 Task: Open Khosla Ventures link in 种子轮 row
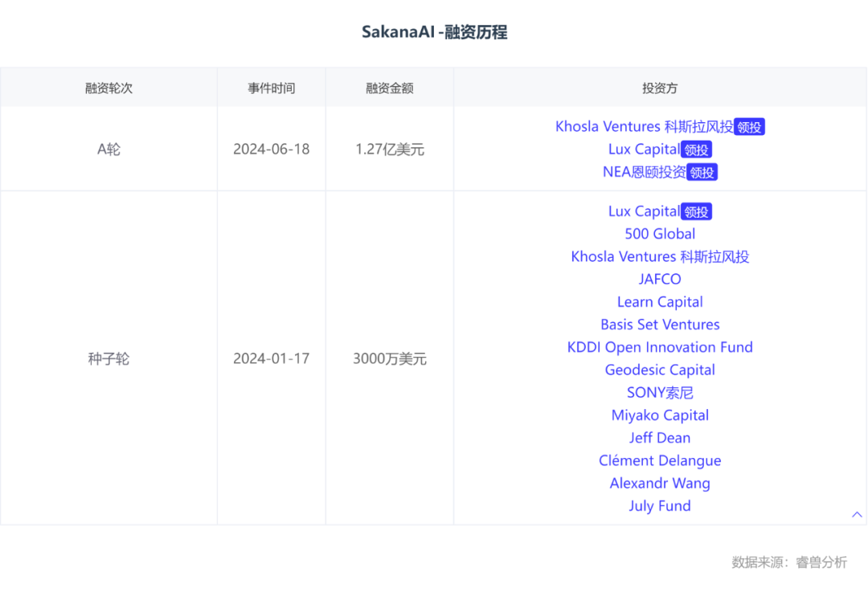click(660, 257)
